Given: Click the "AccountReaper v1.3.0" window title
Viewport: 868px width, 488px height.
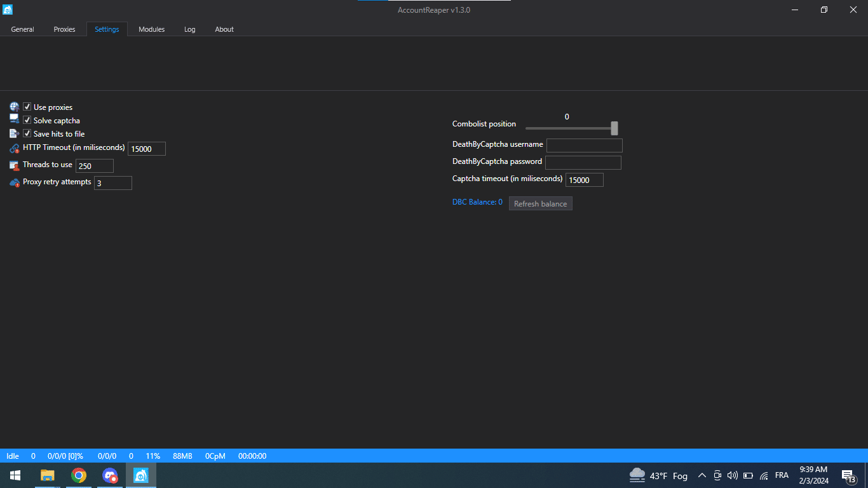Looking at the screenshot, I should 434,10.
